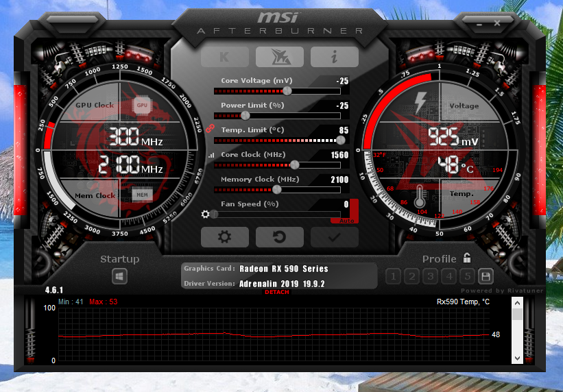Viewport: 563px width, 392px height.
Task: Close the Afterburner window
Action: [497, 23]
